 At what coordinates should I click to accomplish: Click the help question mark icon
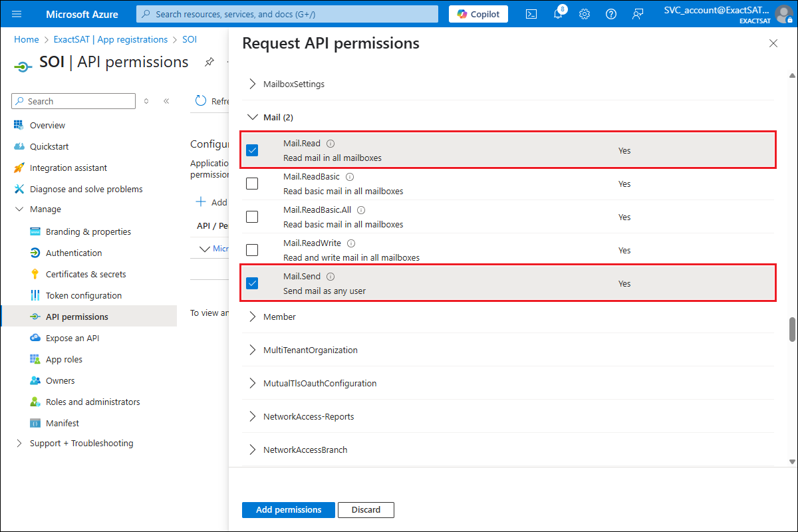pos(611,14)
